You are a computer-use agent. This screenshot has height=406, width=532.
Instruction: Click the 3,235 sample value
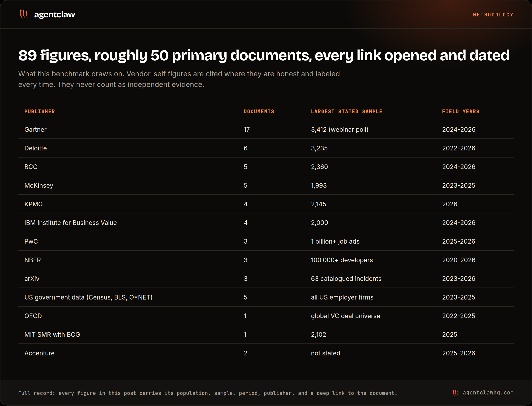click(319, 148)
